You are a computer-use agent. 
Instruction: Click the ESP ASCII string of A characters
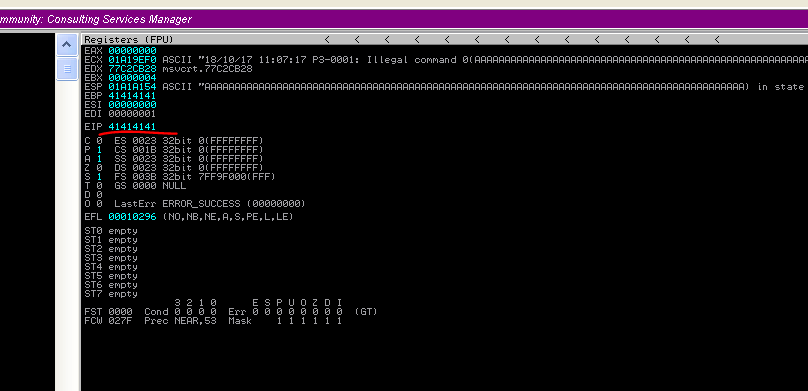pyautogui.click(x=484, y=87)
